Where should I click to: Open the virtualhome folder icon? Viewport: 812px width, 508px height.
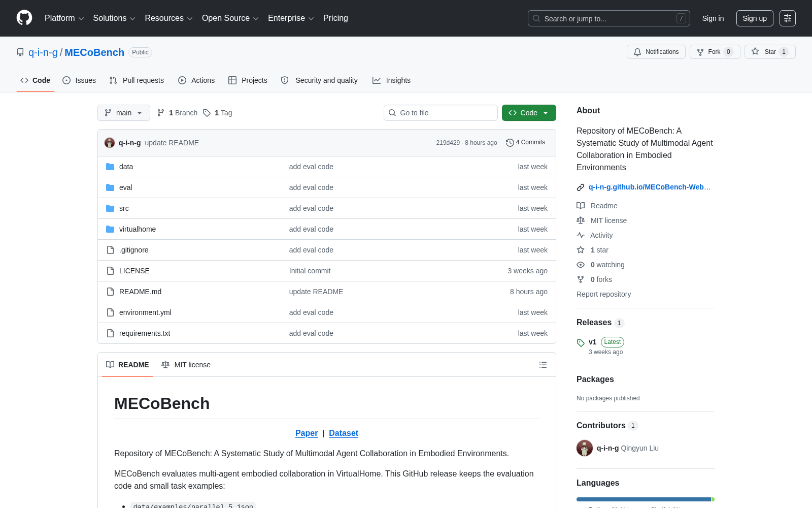[110, 229]
